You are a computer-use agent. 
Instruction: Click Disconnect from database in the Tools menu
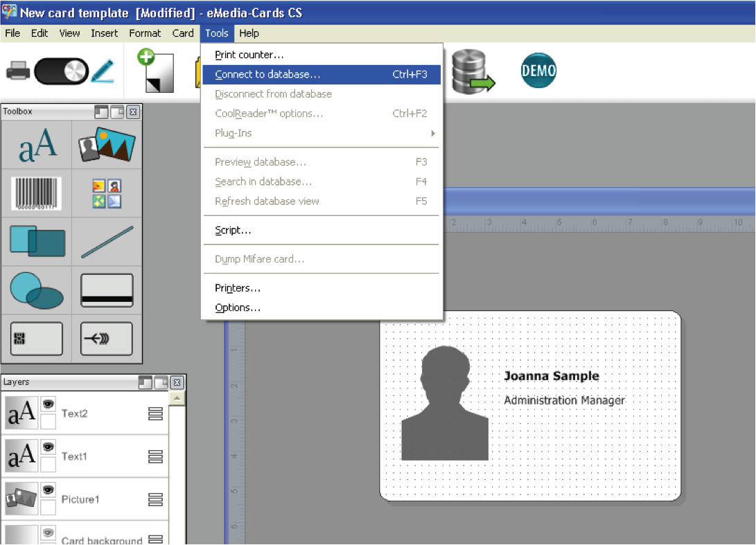click(322, 94)
